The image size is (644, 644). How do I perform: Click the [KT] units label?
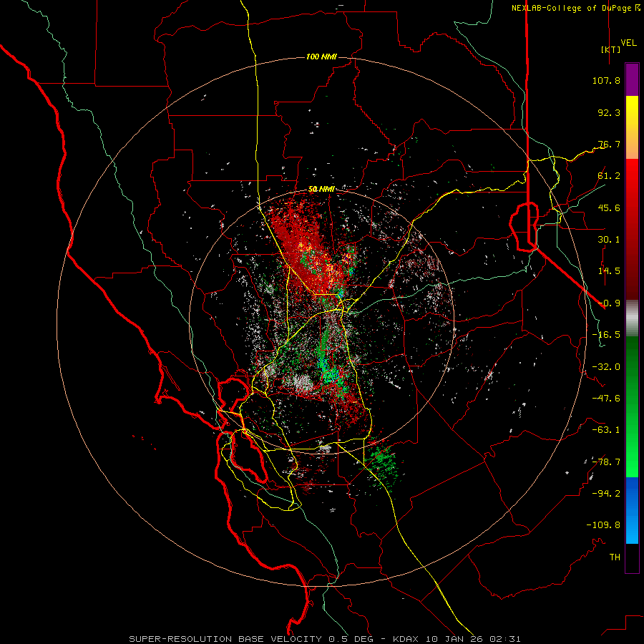click(x=611, y=49)
